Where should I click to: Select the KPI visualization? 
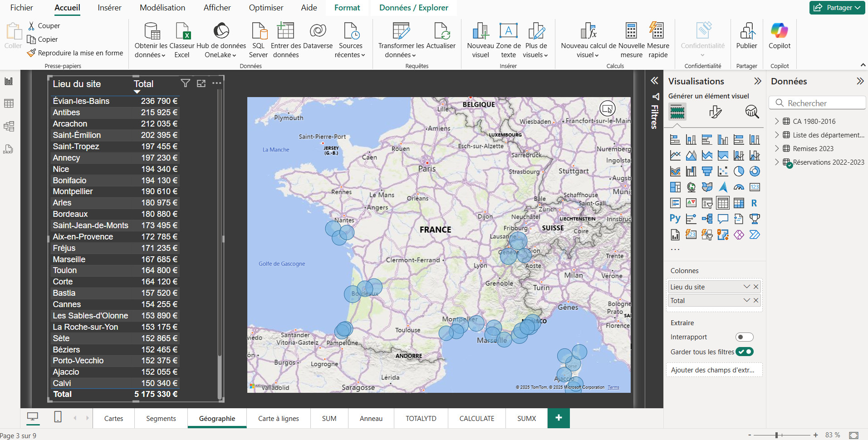(x=691, y=203)
